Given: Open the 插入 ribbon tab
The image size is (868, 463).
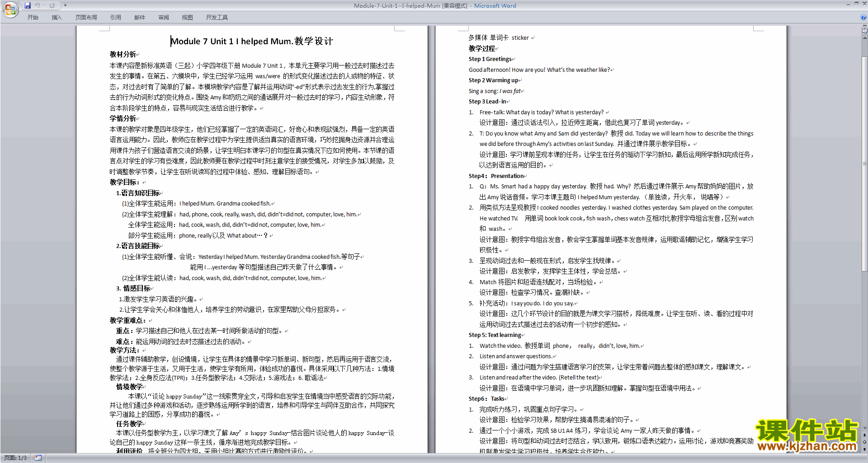Looking at the screenshot, I should click(57, 17).
